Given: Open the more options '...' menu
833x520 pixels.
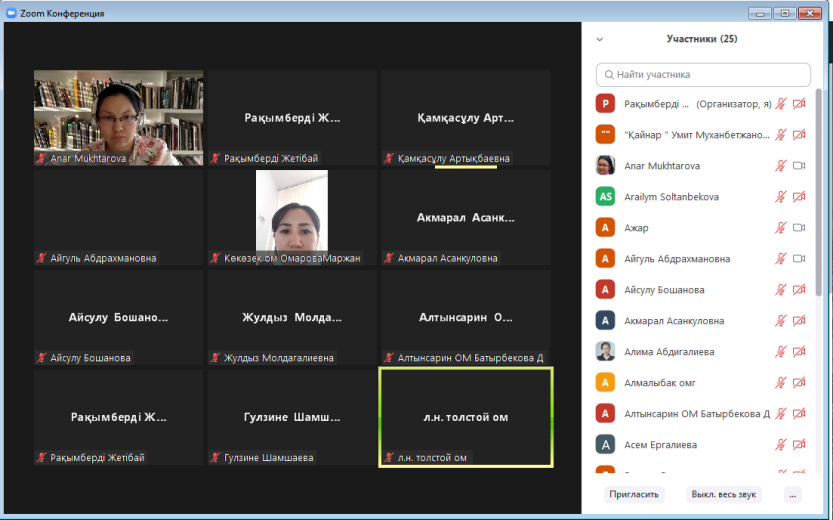Looking at the screenshot, I should (x=792, y=494).
